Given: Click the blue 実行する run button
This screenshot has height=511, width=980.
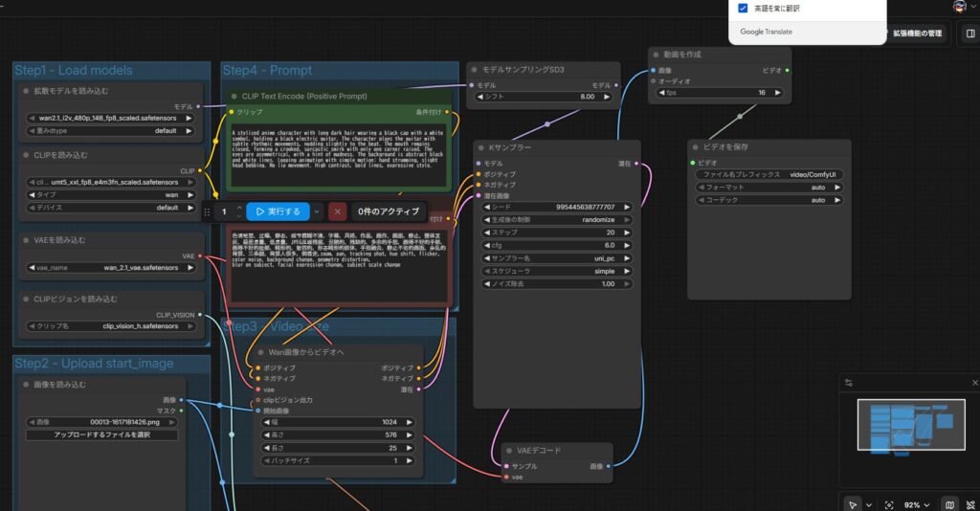Looking at the screenshot, I should pos(277,211).
